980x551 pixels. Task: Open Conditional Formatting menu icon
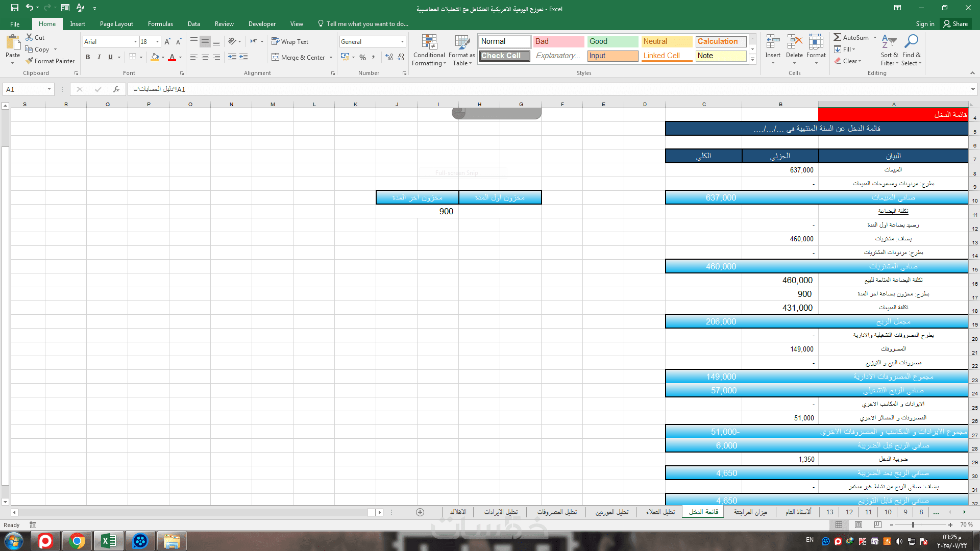tap(429, 43)
